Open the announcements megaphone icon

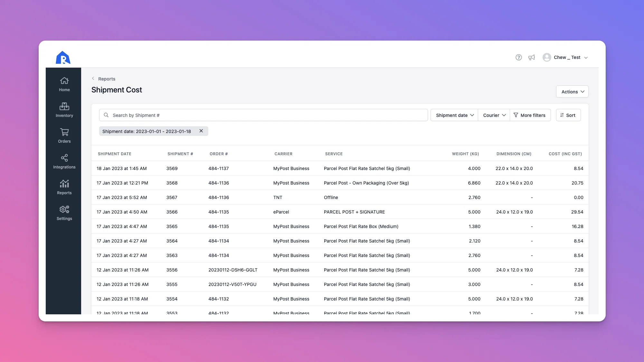[x=532, y=57]
